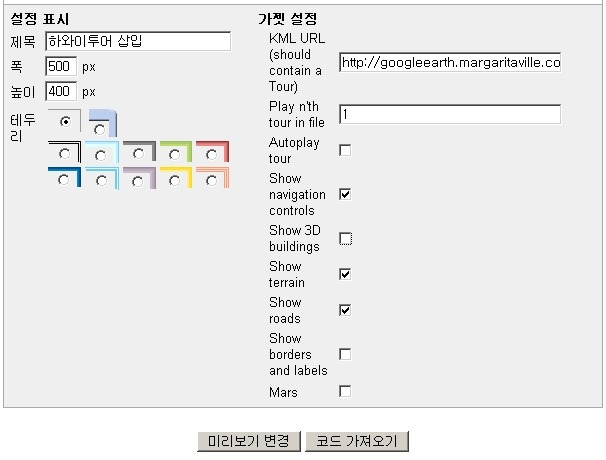Enable the Autoplay tour checkbox
Viewport: 606px width, 460px height.
coord(345,150)
